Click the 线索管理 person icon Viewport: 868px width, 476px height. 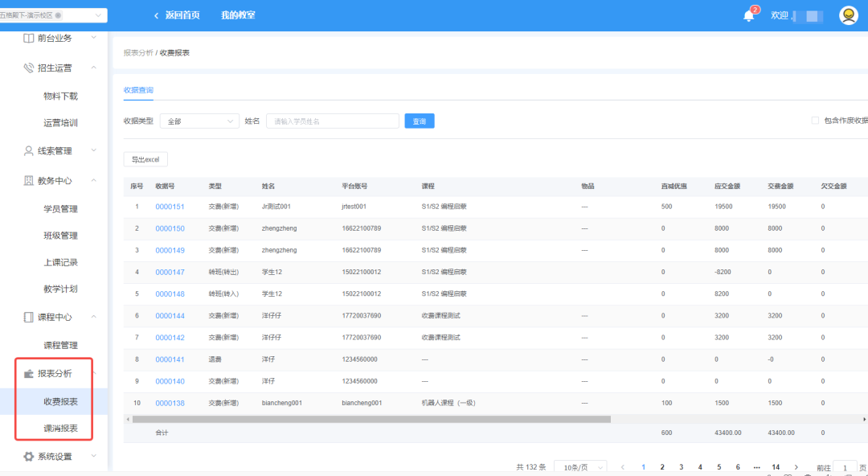point(29,150)
